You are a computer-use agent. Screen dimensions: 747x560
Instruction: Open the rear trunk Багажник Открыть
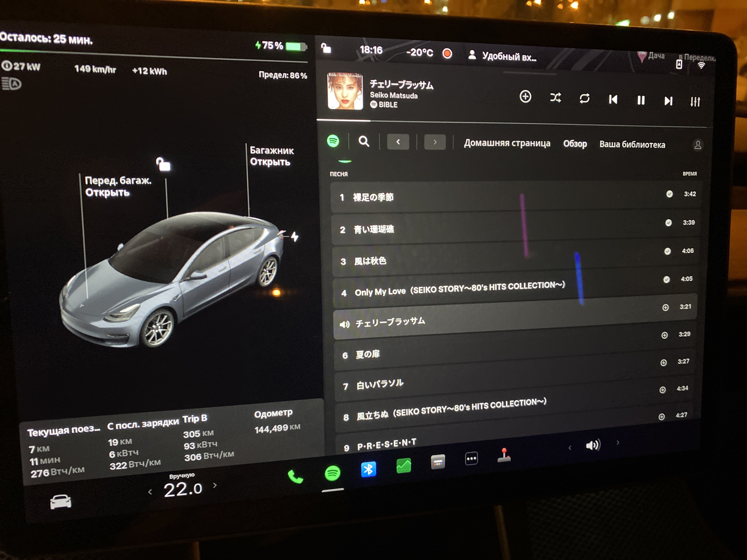pos(272,156)
